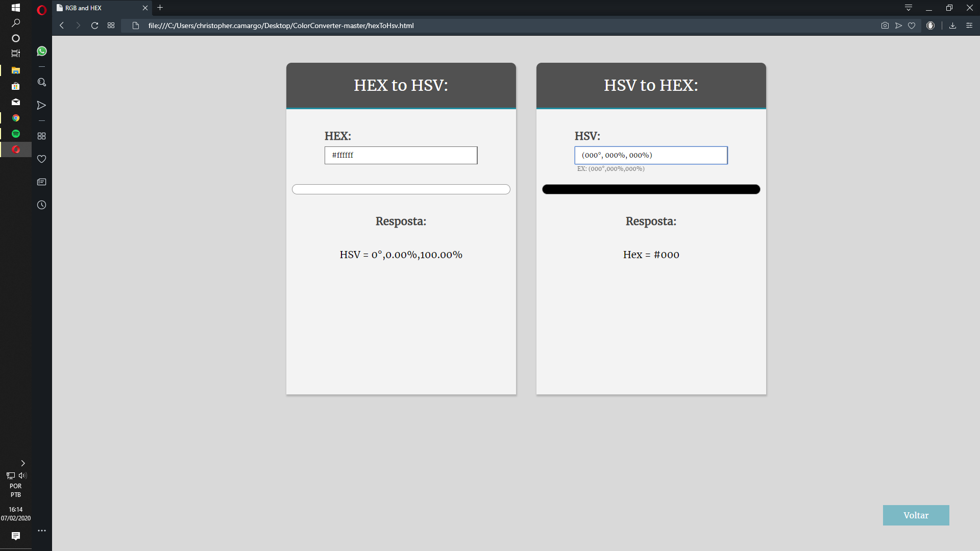Open the tab menu dropdown
Image resolution: width=980 pixels, height=551 pixels.
909,8
